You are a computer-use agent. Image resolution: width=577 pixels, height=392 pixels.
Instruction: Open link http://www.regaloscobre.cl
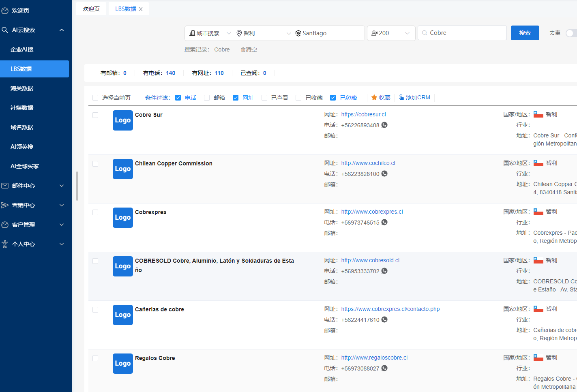374,358
